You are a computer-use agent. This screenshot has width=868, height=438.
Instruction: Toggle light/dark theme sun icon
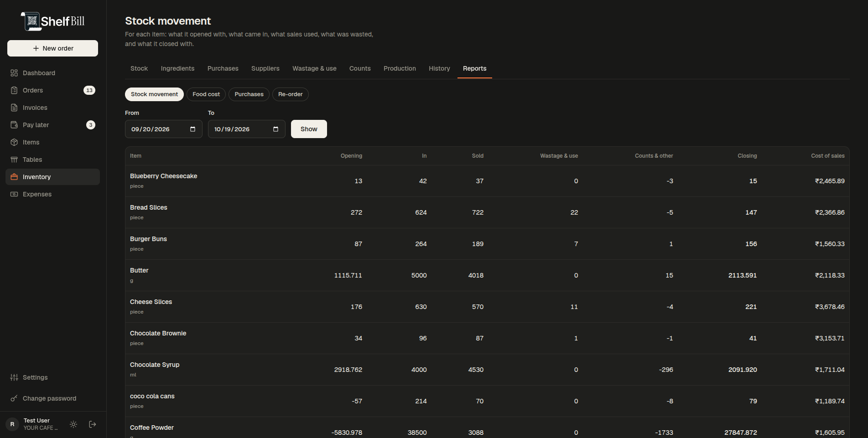click(73, 424)
